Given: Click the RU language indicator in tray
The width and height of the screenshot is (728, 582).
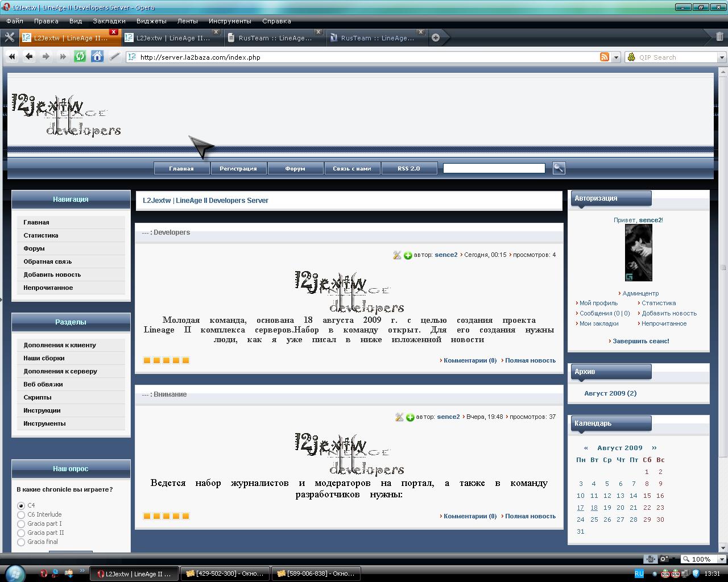Looking at the screenshot, I should pos(639,573).
